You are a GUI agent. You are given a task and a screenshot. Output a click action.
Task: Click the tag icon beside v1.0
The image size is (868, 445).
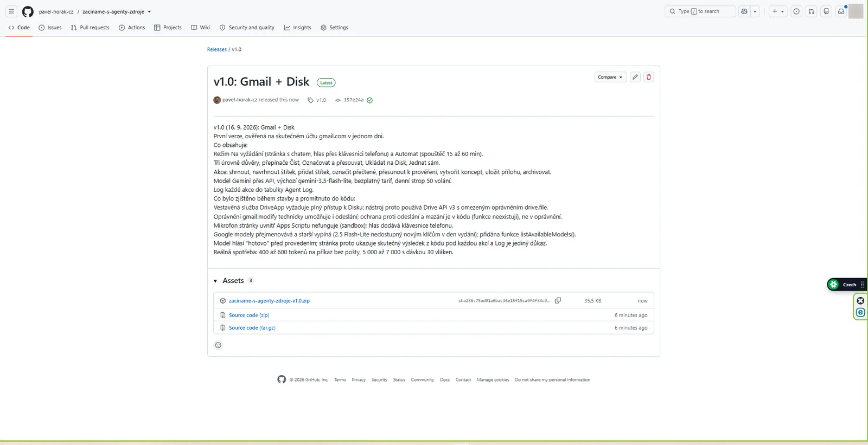tap(310, 100)
